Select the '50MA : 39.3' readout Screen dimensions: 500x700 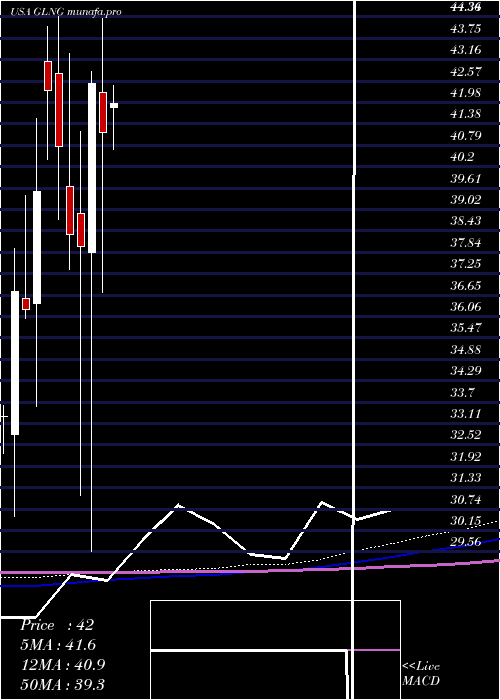tap(63, 684)
